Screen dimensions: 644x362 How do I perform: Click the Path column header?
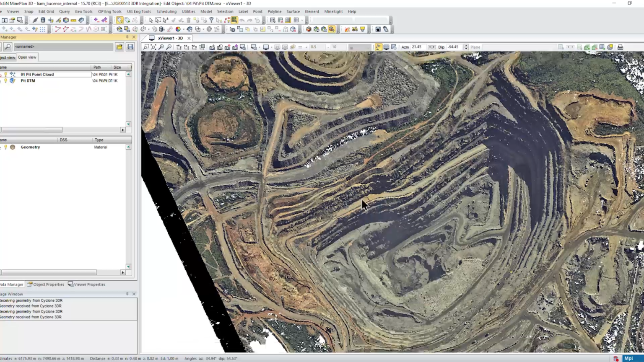(97, 67)
